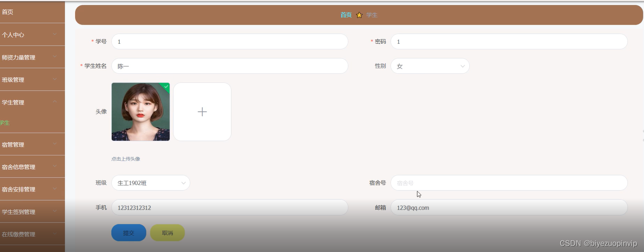Open the 班级 class dropdown
The height and width of the screenshot is (252, 644).
151,182
